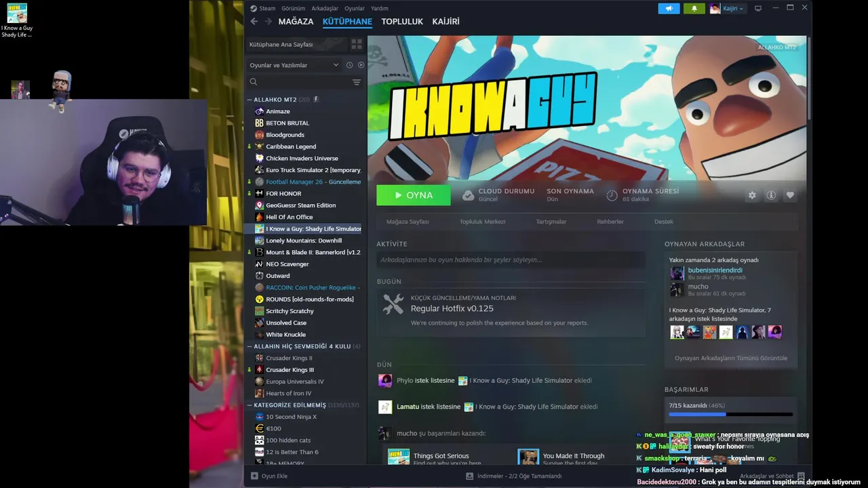Open the Tartışmalar link
The image size is (868, 488).
pos(551,222)
